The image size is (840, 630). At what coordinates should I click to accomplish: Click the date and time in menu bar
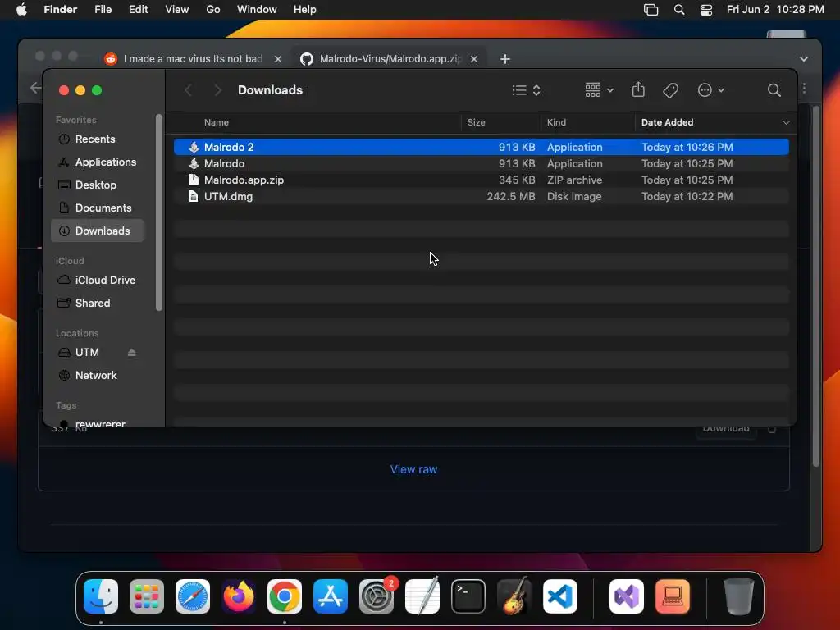pyautogui.click(x=775, y=10)
